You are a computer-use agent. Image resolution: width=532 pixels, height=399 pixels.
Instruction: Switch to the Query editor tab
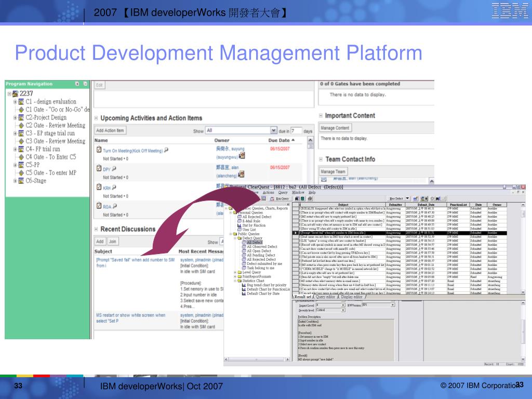(x=325, y=297)
